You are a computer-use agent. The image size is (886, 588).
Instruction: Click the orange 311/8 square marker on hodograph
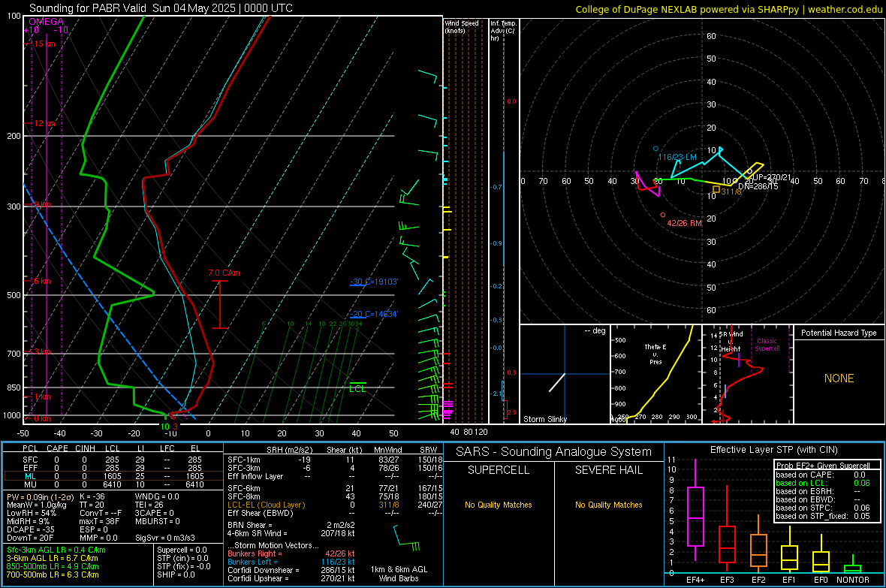click(716, 189)
